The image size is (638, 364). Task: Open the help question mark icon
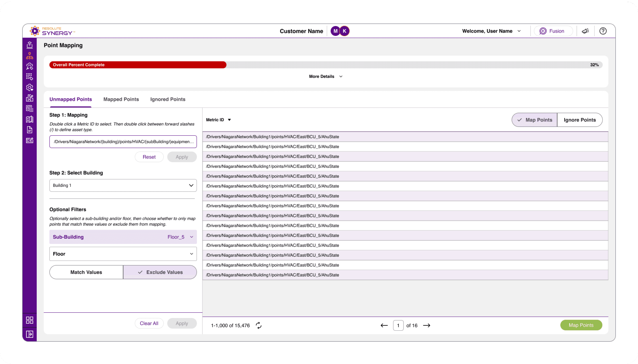[x=603, y=31]
